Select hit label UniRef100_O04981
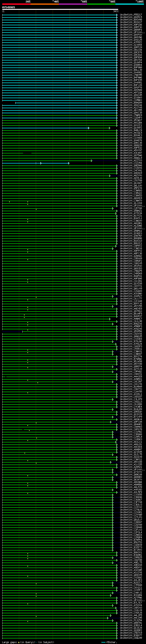The height and width of the screenshot is (644, 146). click(x=131, y=82)
